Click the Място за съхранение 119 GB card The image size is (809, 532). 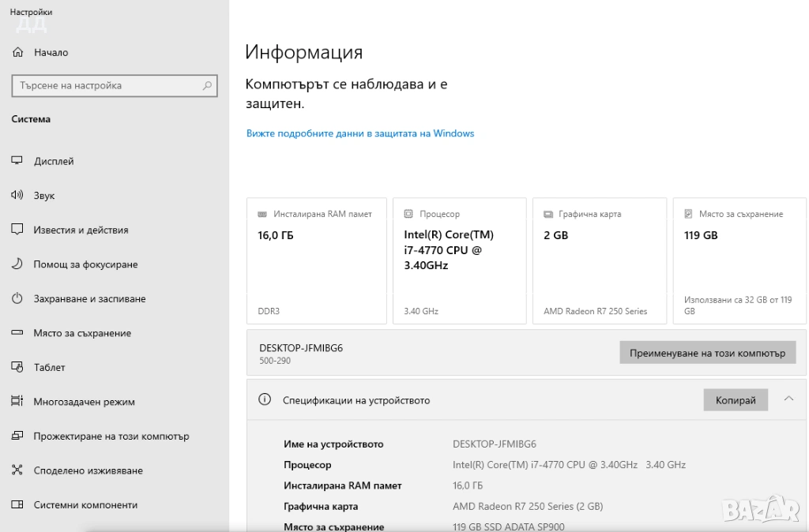[x=739, y=260]
